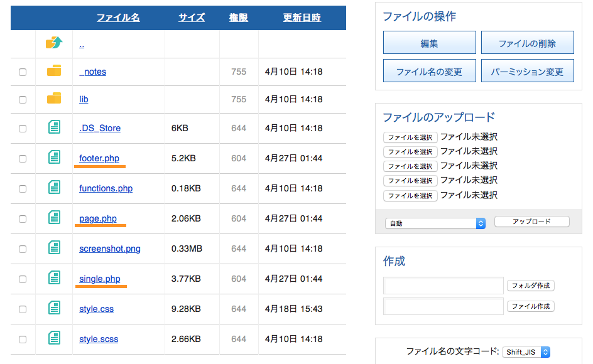The width and height of the screenshot is (593, 364).
Task: Click the 4月18日 15:43 date cell
Action: (x=294, y=309)
